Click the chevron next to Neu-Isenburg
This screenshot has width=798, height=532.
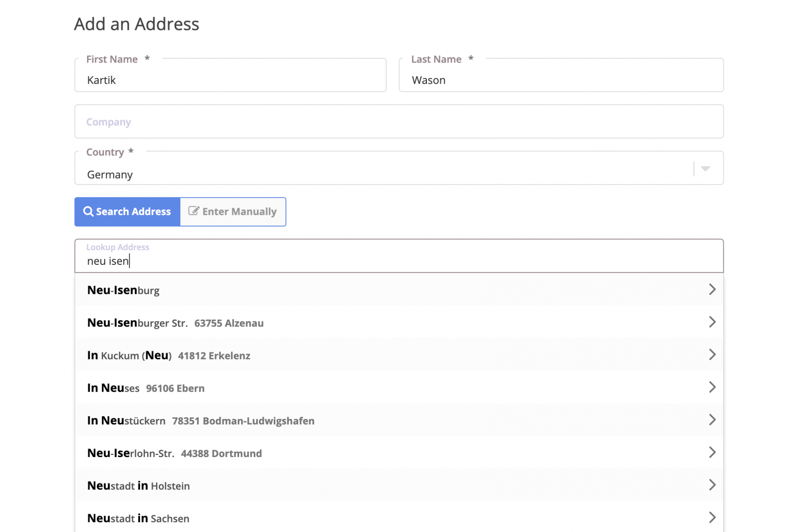713,290
